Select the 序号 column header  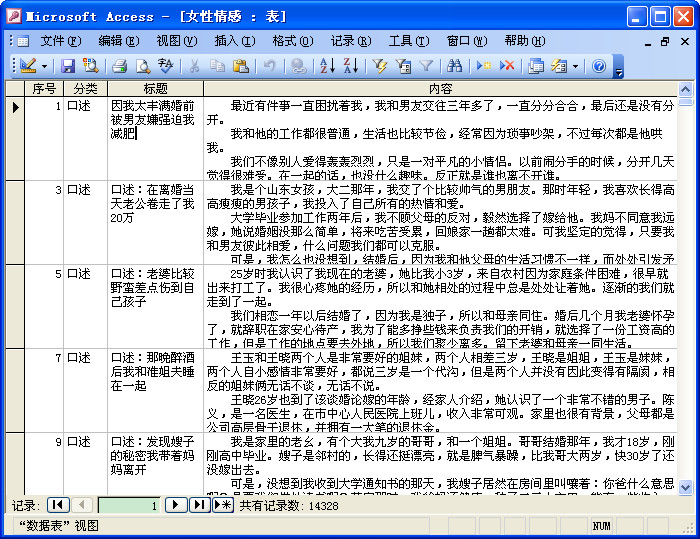click(x=44, y=88)
